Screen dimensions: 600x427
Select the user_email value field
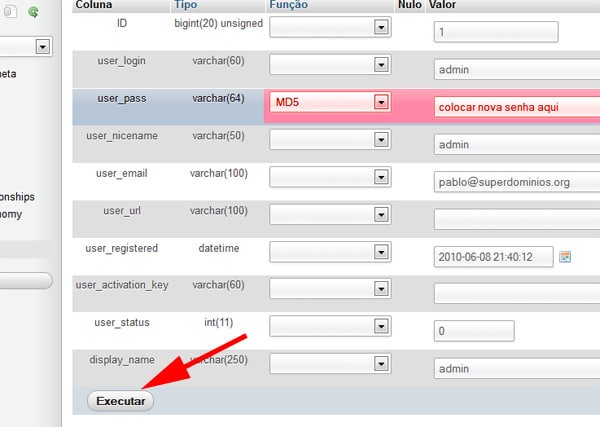point(515,182)
